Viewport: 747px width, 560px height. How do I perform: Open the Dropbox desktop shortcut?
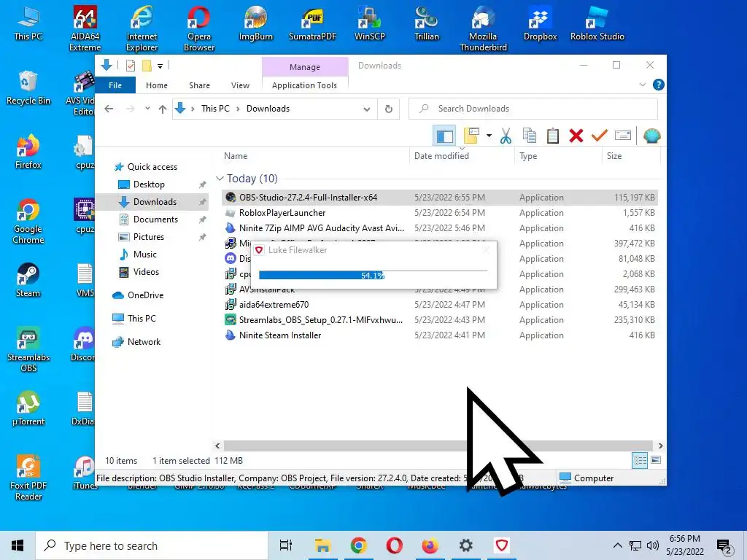(540, 24)
